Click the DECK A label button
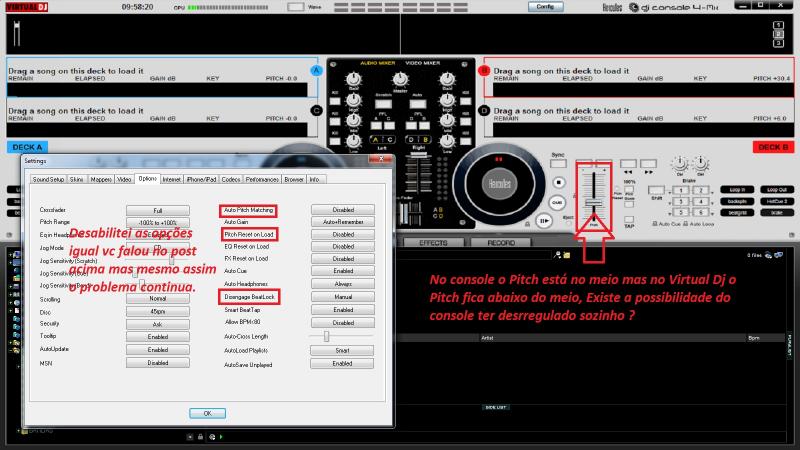Screen dimensions: 800x450 pos(27,147)
